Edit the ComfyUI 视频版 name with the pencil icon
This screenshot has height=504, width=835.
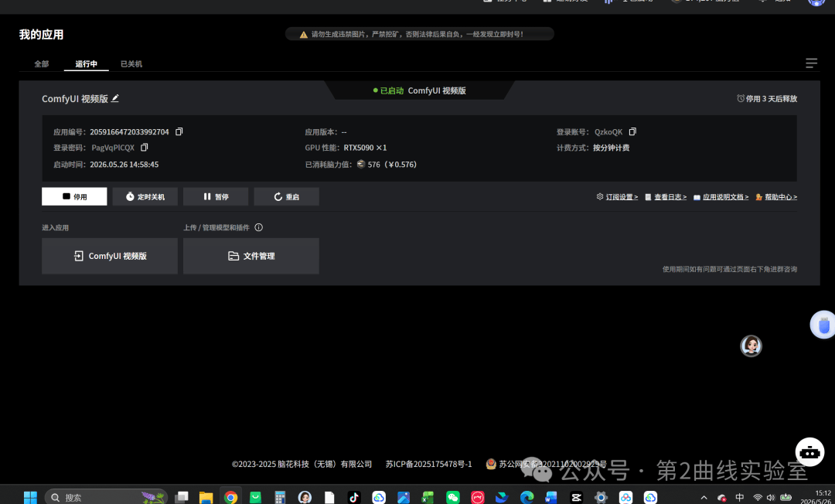click(x=115, y=98)
